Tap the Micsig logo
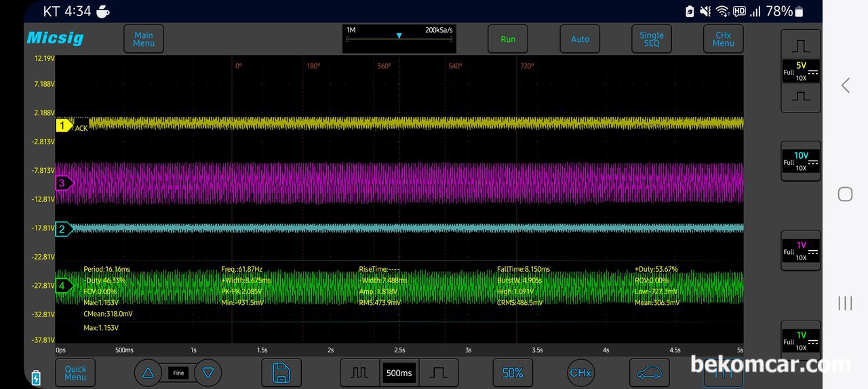The width and height of the screenshot is (868, 389). tap(55, 38)
